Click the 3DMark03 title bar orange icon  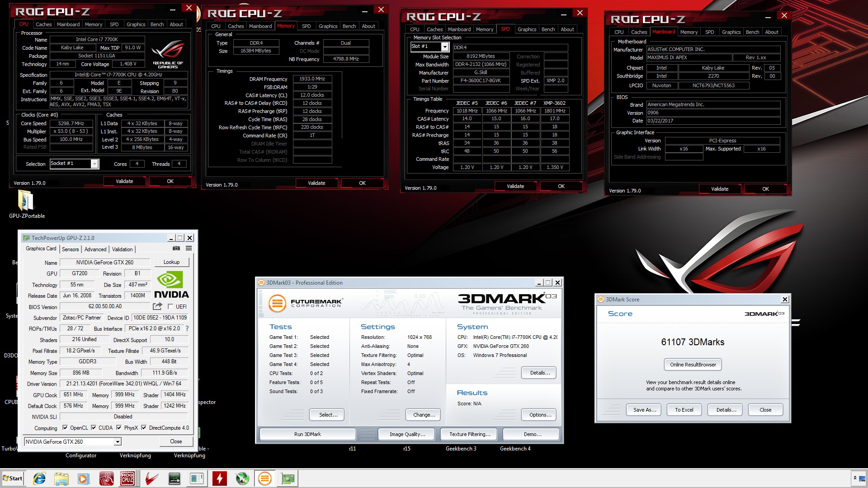point(261,283)
